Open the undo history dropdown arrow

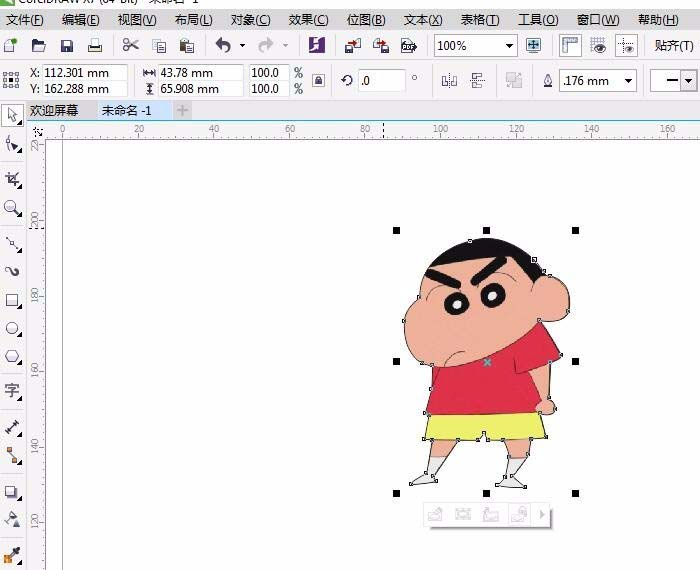[242, 46]
